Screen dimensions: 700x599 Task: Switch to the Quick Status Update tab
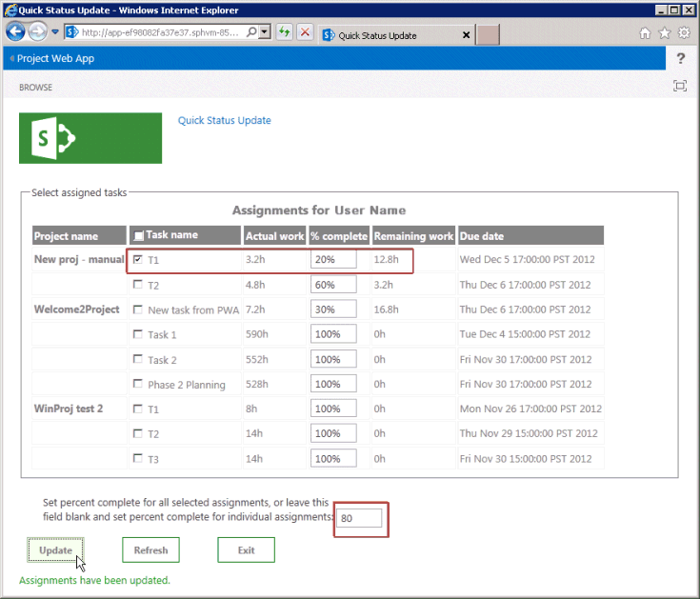pyautogui.click(x=390, y=35)
